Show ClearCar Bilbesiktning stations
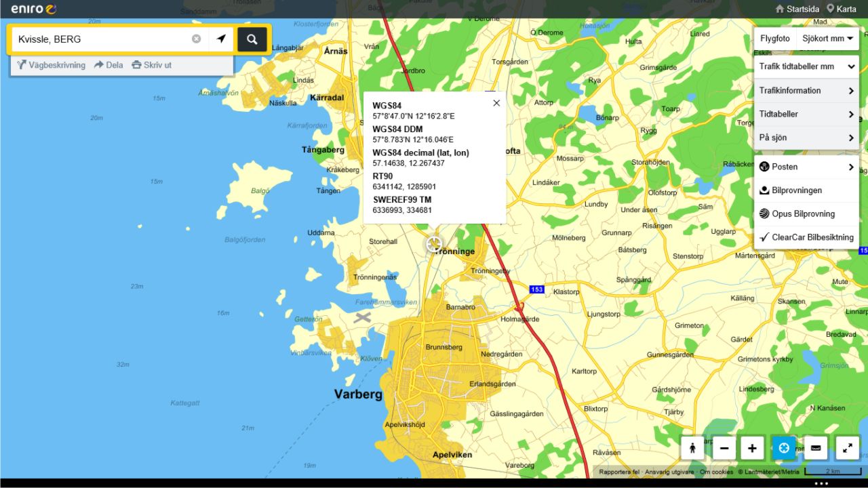 [806, 237]
